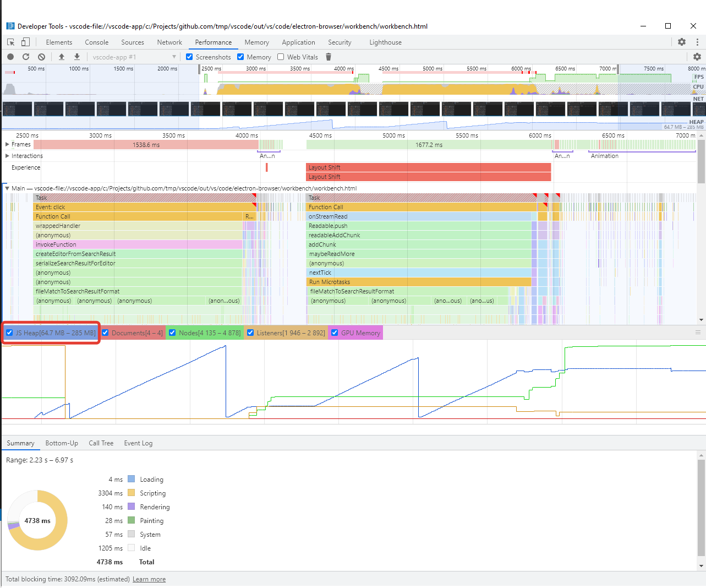Enable the Web Vitals checkbox
The height and width of the screenshot is (588, 706).
pos(281,57)
